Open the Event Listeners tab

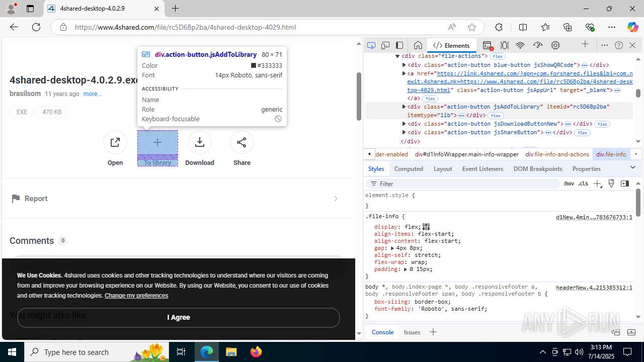click(x=482, y=169)
